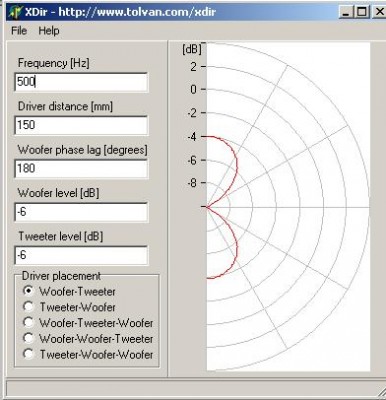Select Woofer-Tweeter-Woofer driver placement
The width and height of the screenshot is (386, 400).
[88, 323]
